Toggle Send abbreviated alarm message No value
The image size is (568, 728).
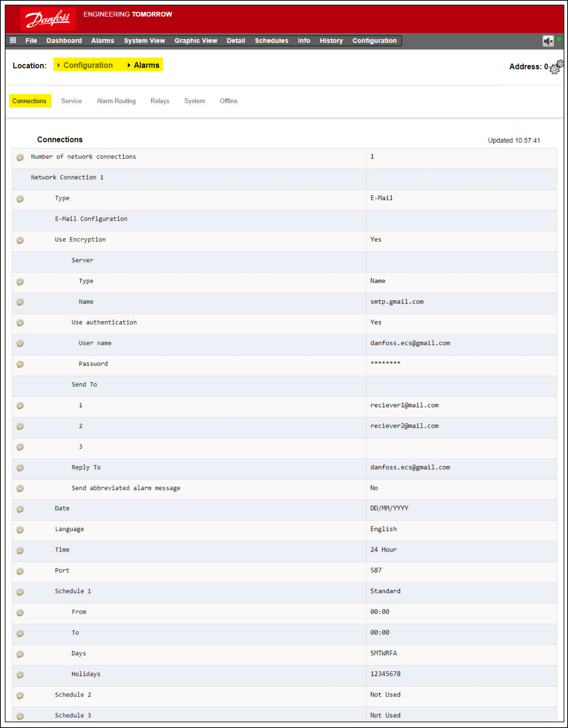click(374, 488)
